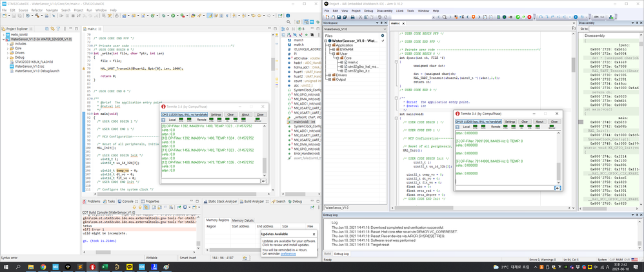Screen dimensions: 644x272
Task: Click the vertical scrollbar in left Termite output
Action: (265, 150)
